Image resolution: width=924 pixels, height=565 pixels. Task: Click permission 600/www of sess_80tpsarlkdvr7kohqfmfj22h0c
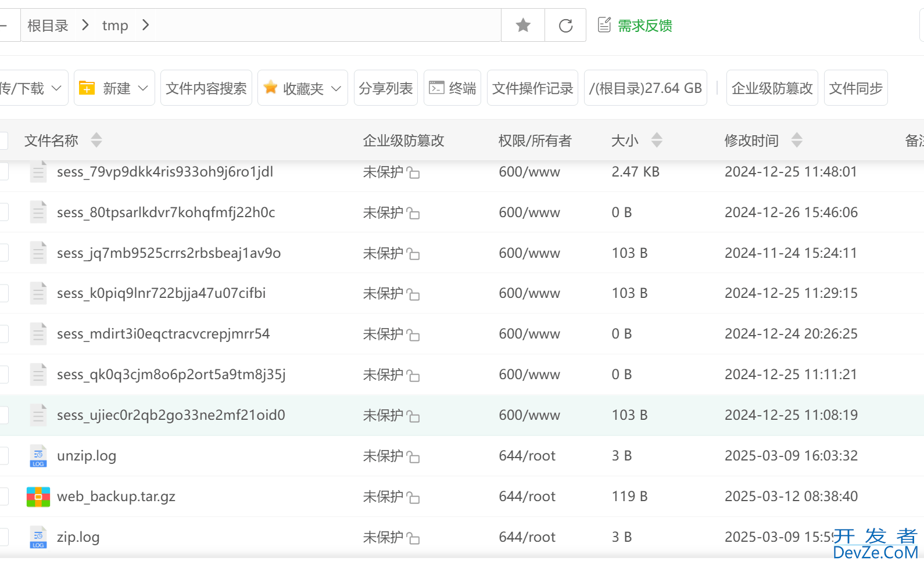[529, 212]
